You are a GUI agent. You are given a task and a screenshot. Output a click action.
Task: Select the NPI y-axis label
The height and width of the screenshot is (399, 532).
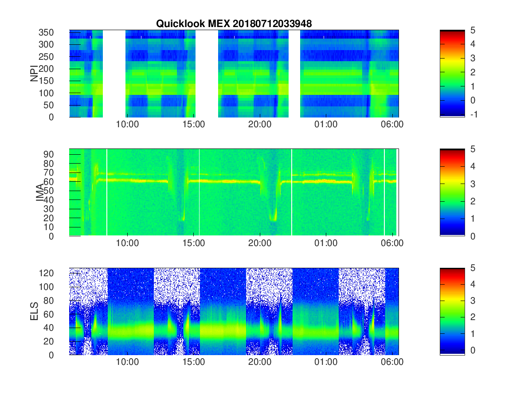click(34, 74)
